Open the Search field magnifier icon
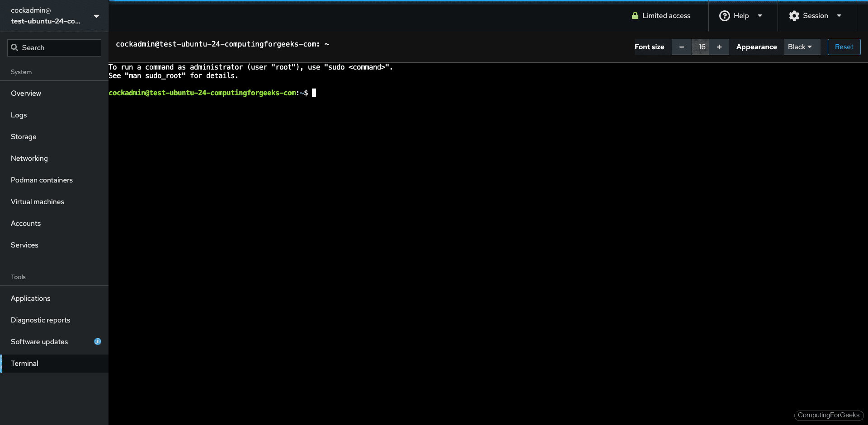This screenshot has width=868, height=425. [14, 47]
